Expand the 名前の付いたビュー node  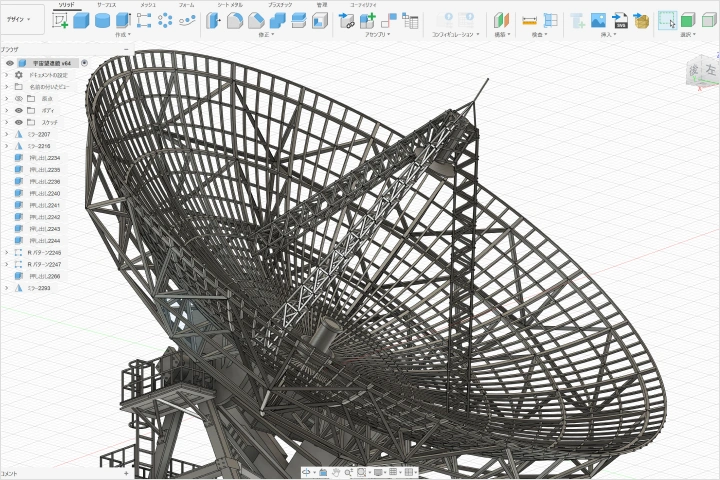point(6,87)
